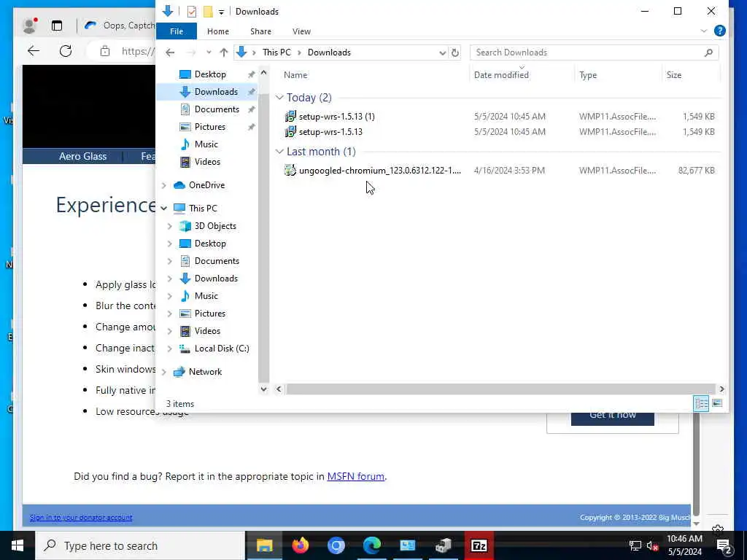Select pinned Downloads in Quick access
The height and width of the screenshot is (560, 747).
pos(216,91)
